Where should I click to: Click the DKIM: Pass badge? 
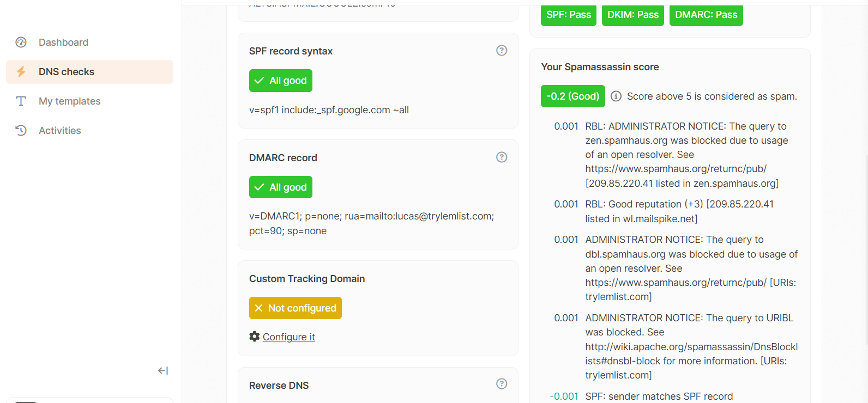click(x=633, y=15)
